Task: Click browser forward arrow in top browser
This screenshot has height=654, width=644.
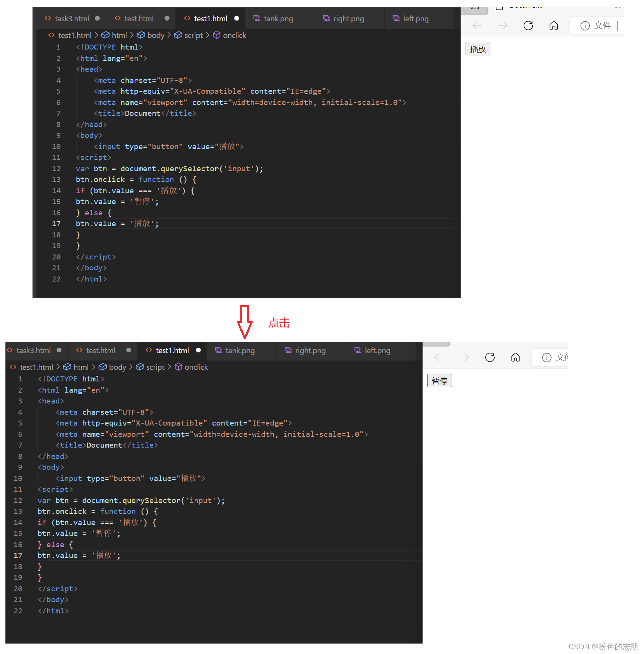Action: click(502, 26)
